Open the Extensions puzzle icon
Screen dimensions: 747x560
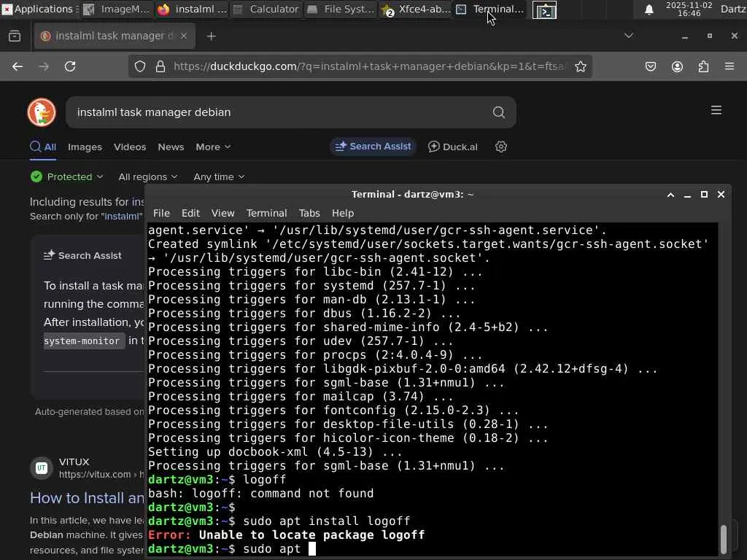(703, 66)
